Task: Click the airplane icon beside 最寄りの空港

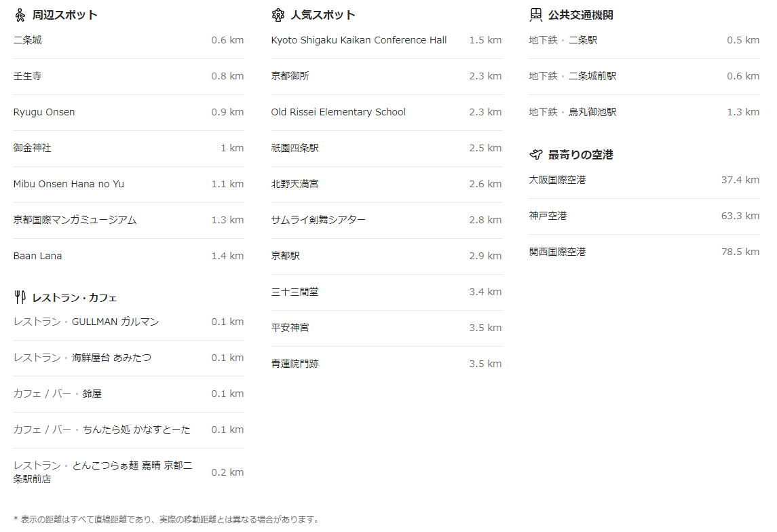Action: pyautogui.click(x=535, y=155)
